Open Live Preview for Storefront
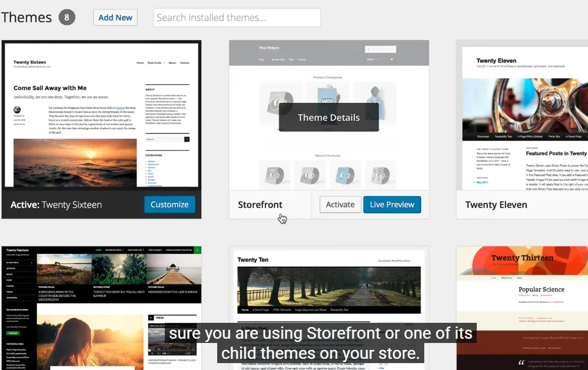Image resolution: width=588 pixels, height=370 pixels. point(392,205)
